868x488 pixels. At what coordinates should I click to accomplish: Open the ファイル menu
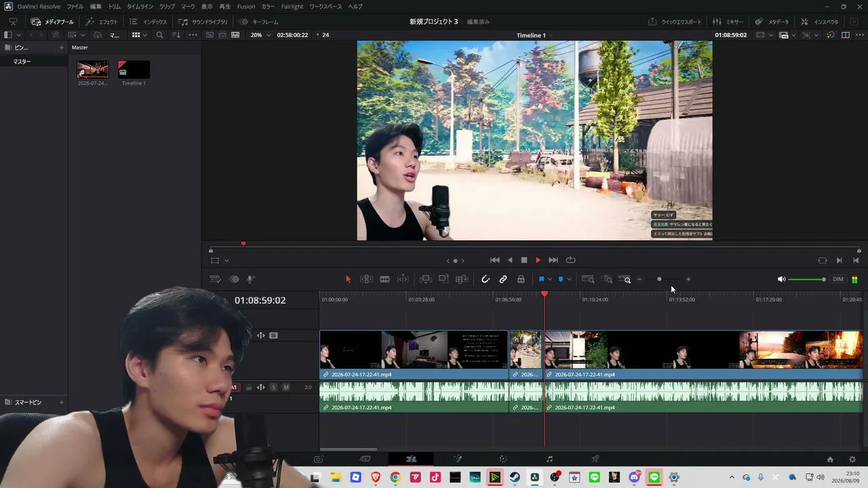75,7
